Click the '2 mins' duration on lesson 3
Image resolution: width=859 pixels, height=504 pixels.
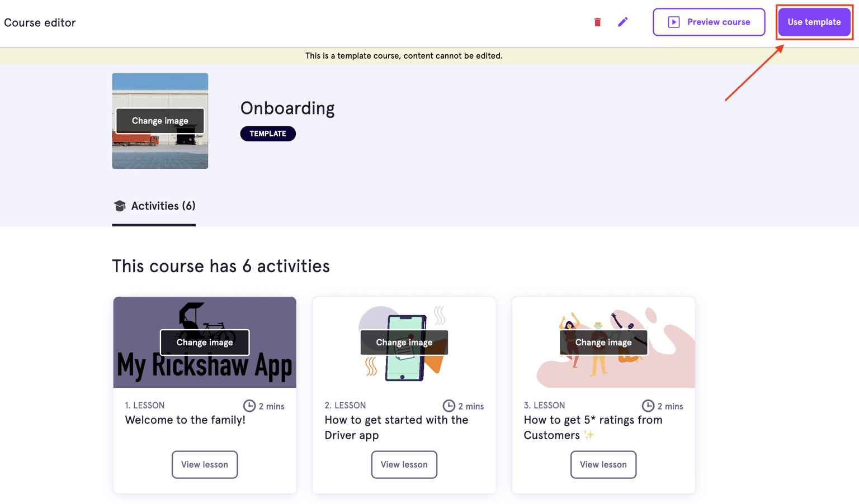[x=670, y=406]
